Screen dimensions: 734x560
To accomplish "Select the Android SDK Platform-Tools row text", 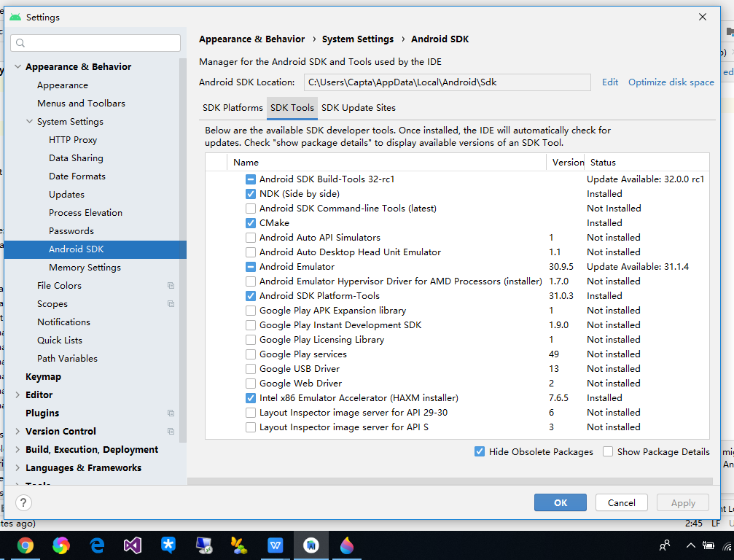I will tap(319, 296).
